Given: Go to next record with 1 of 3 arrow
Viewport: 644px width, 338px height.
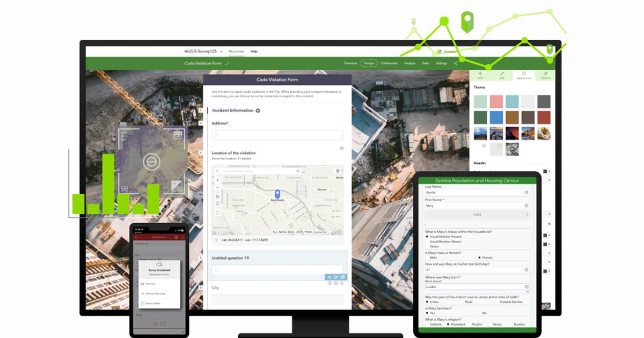Looking at the screenshot, I should pyautogui.click(x=526, y=215).
